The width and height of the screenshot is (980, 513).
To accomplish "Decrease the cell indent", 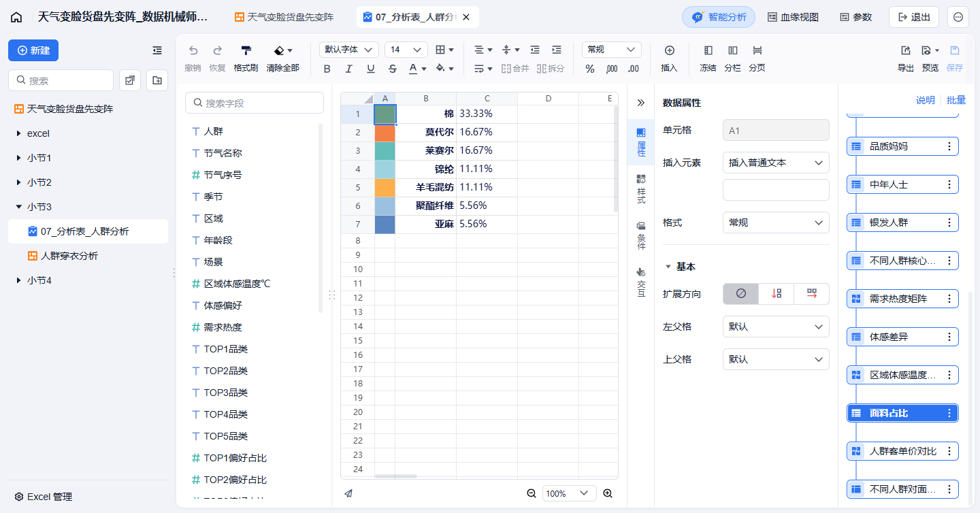I will click(x=535, y=50).
